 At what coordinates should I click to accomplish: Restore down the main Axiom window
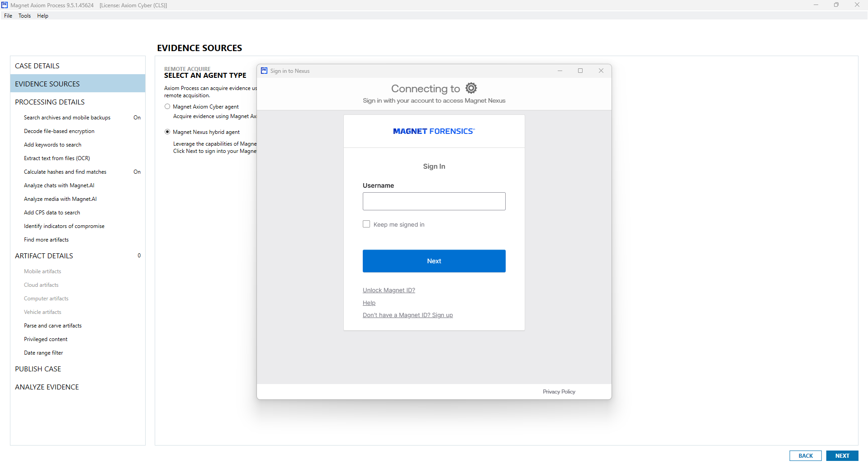(x=836, y=5)
